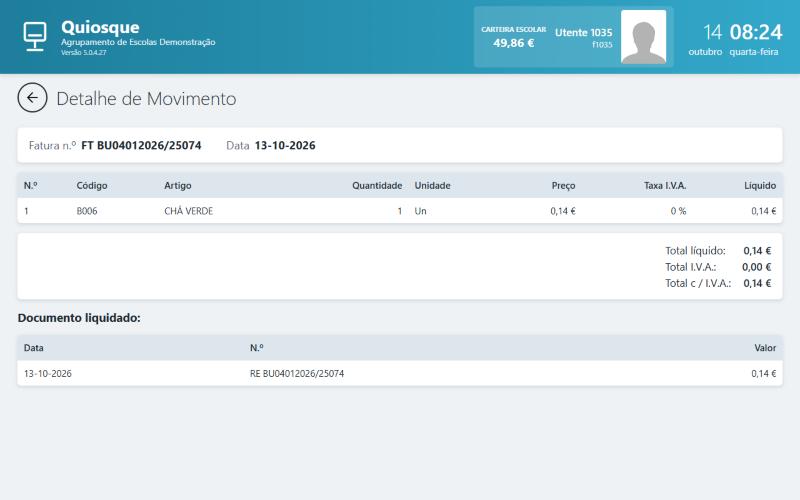Viewport: 800px width, 500px height.
Task: Click the Quantidade column header
Action: point(377,186)
